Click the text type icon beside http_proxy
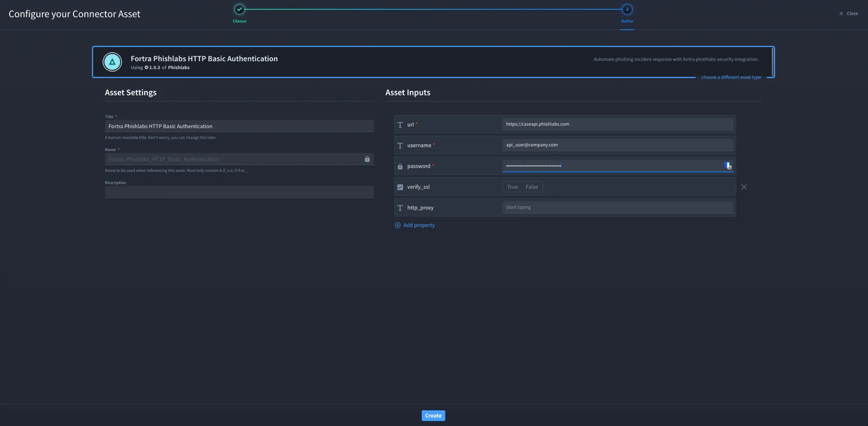The height and width of the screenshot is (426, 868). 400,208
